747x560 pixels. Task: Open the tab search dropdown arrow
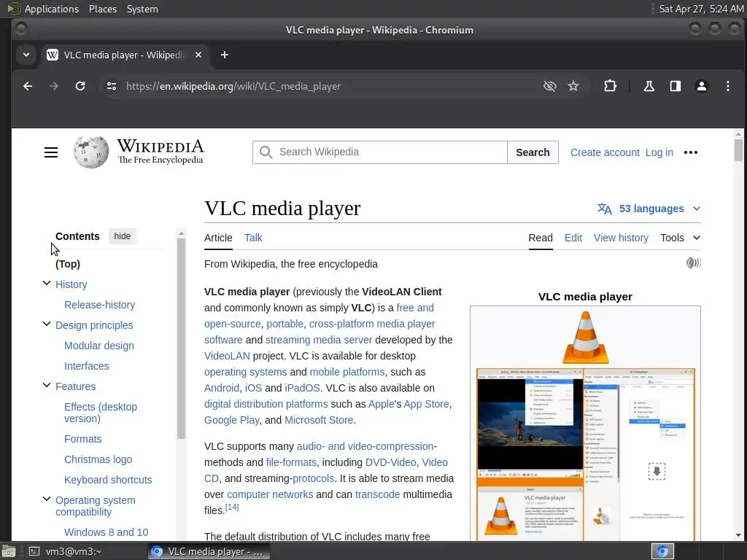pos(26,55)
